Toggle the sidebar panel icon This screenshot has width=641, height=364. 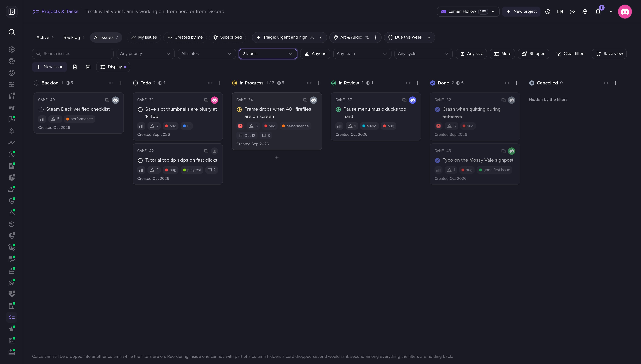(x=11, y=11)
